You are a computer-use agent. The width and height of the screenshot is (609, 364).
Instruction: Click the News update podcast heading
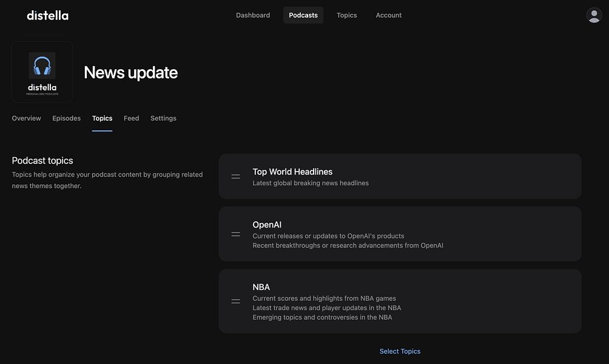(x=130, y=73)
